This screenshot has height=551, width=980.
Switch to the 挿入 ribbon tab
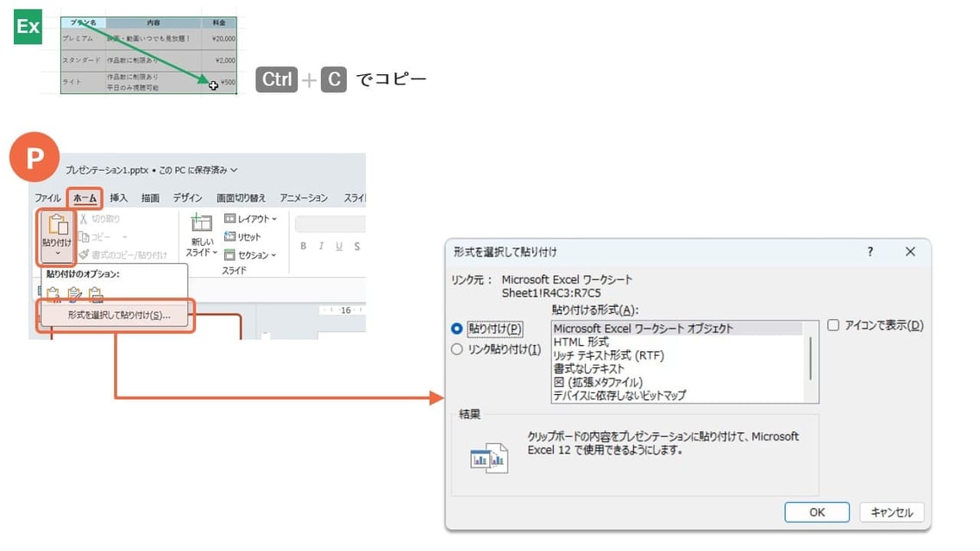[x=117, y=197]
